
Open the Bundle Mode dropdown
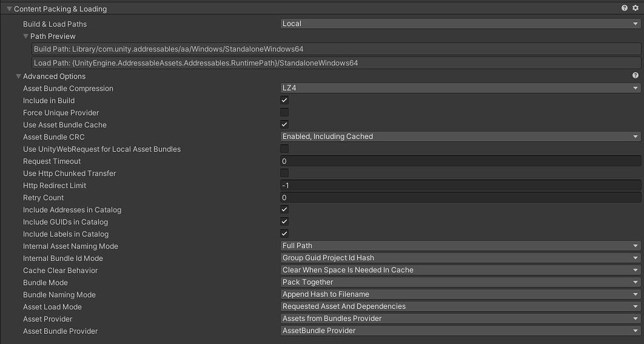(x=460, y=282)
